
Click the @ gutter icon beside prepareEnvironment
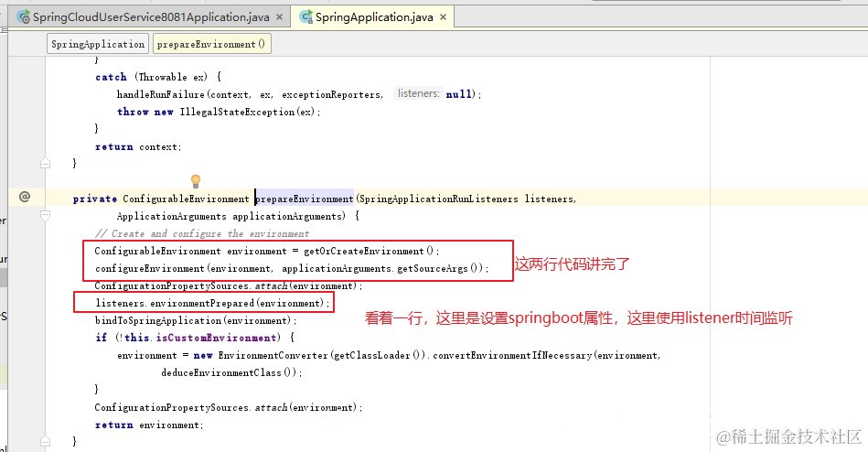point(25,197)
